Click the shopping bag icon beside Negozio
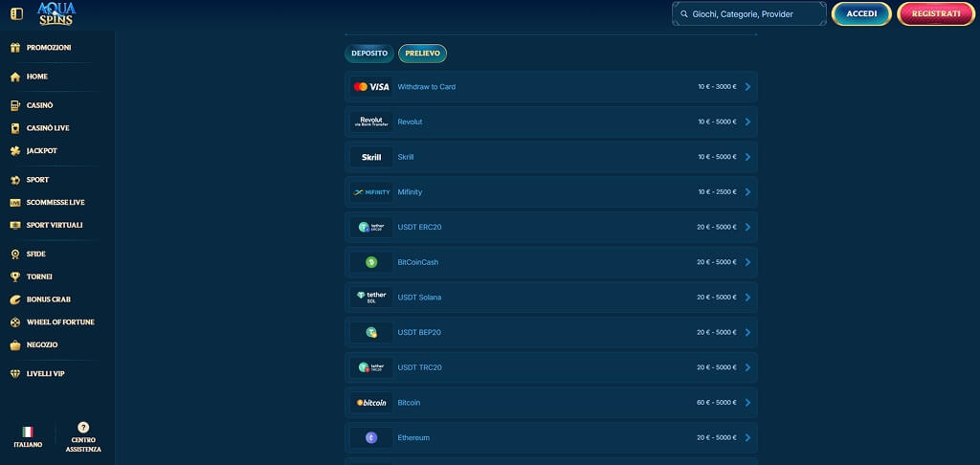Image resolution: width=980 pixels, height=465 pixels. tap(15, 345)
